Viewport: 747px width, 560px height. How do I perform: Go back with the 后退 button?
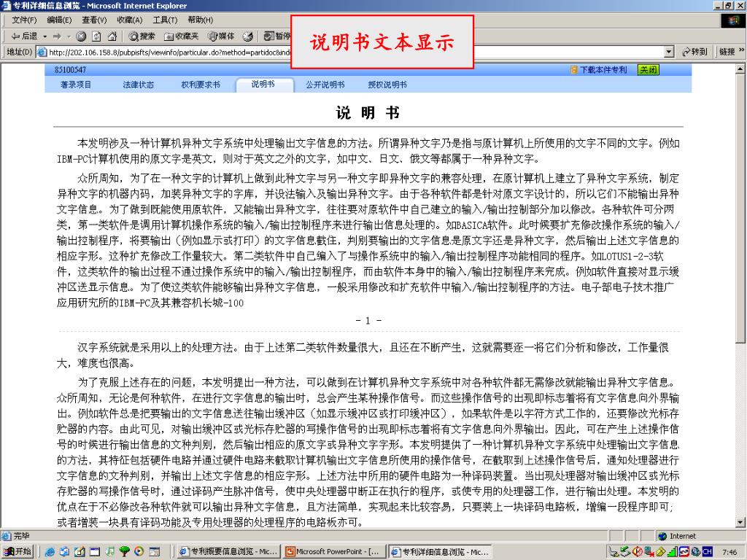tap(24, 36)
